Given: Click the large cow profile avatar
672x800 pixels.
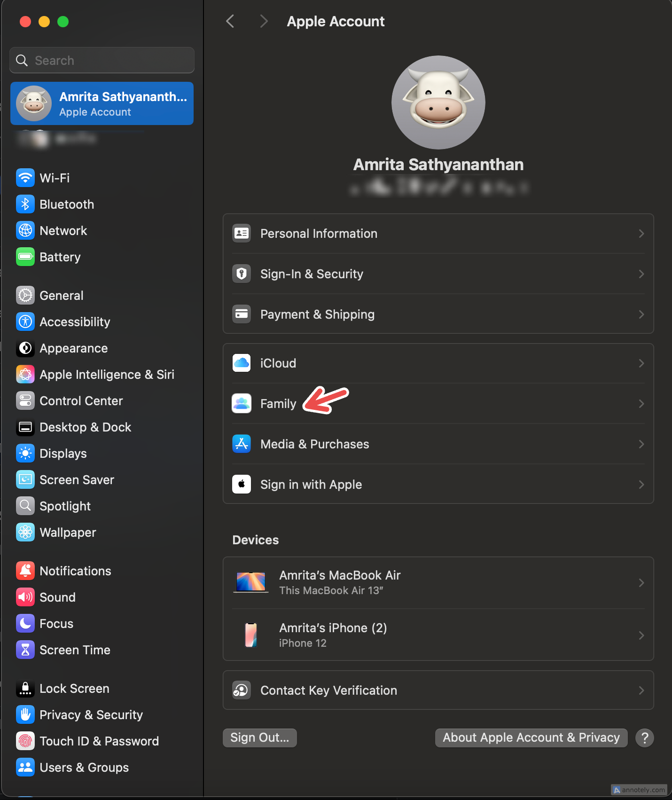Looking at the screenshot, I should (438, 102).
